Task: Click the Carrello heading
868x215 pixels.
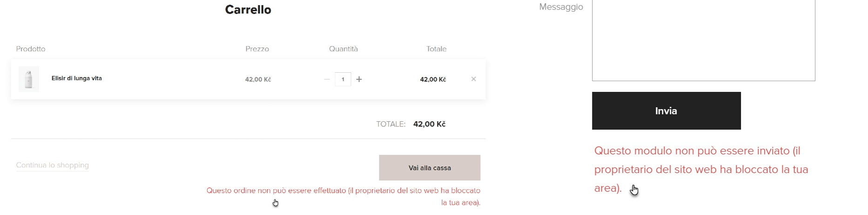Action: point(248,10)
